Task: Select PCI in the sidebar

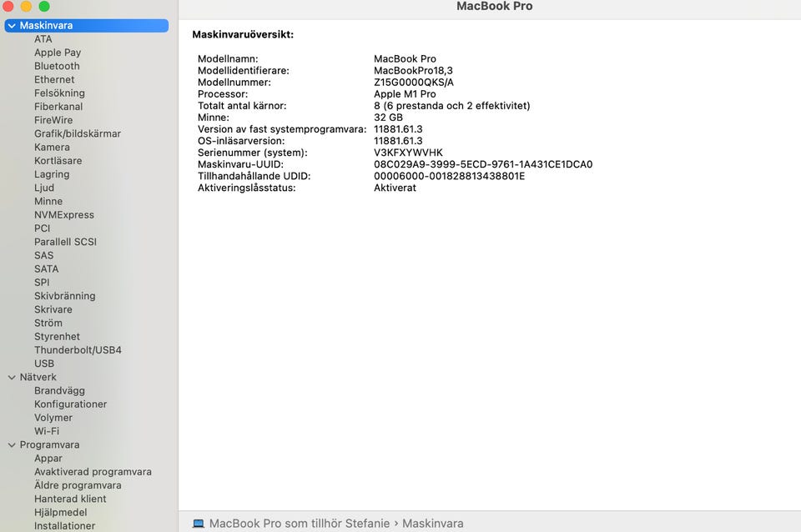Action: 42,228
